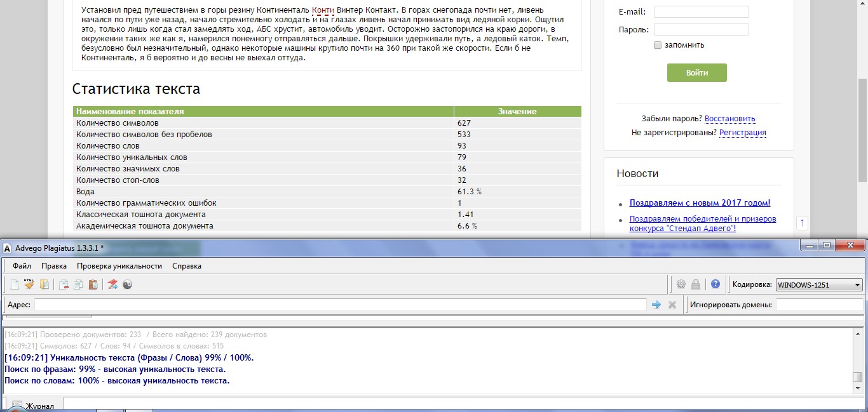Click the Журнал tab icon

pyautogui.click(x=17, y=406)
